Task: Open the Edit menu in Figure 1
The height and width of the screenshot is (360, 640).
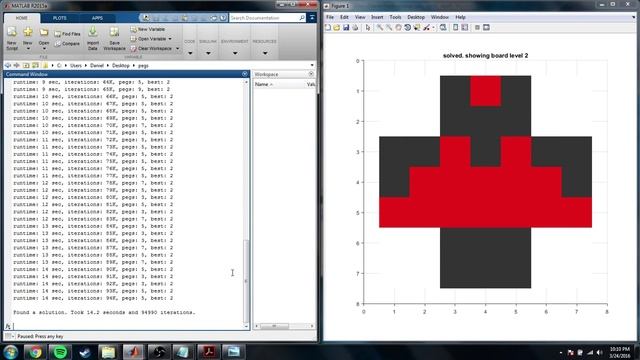Action: 344,17
